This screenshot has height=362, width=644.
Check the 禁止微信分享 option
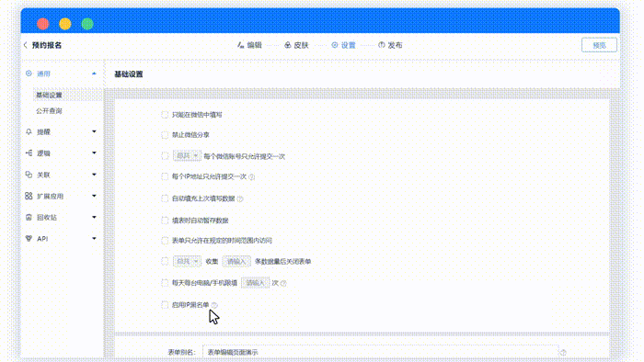pos(165,135)
